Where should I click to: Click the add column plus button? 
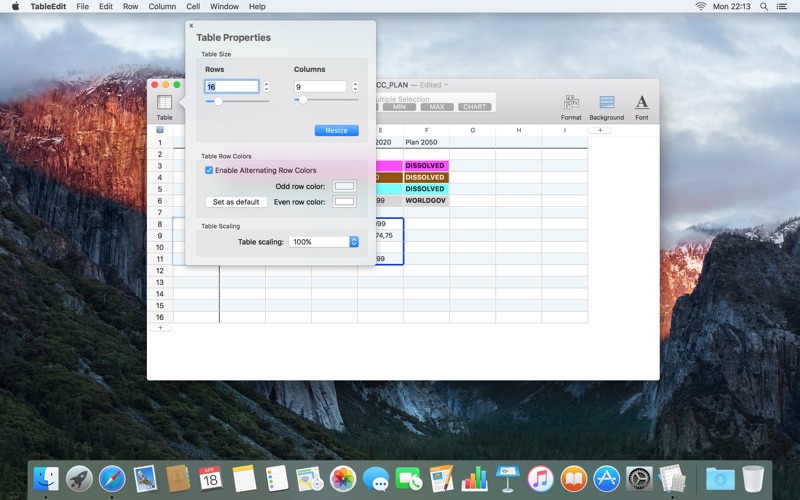click(x=600, y=130)
